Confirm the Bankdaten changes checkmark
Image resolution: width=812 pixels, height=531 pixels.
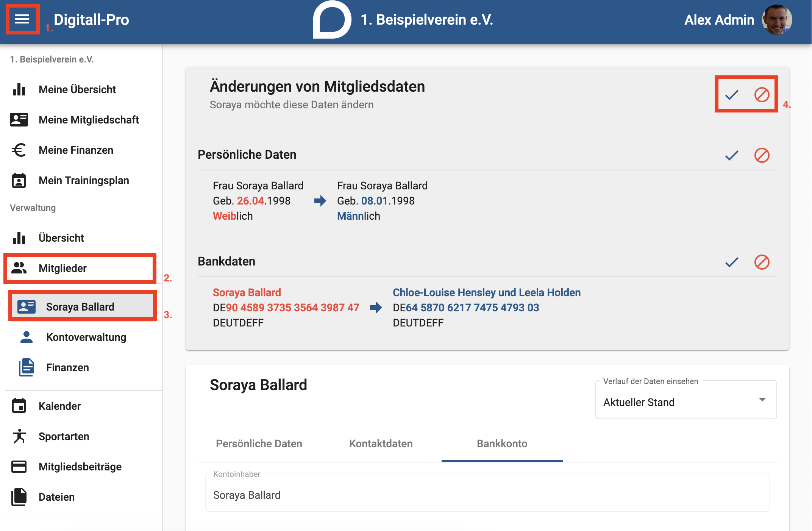click(732, 262)
